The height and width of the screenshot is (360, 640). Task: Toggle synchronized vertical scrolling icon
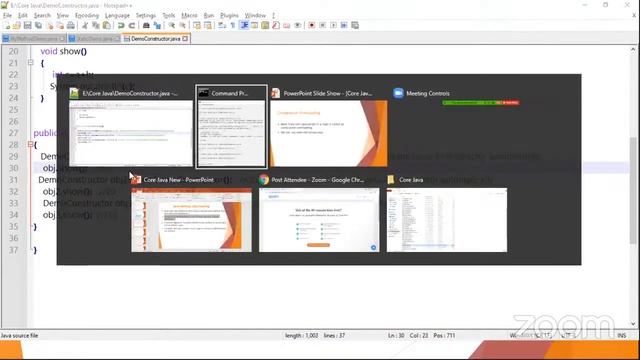pyautogui.click(x=197, y=25)
